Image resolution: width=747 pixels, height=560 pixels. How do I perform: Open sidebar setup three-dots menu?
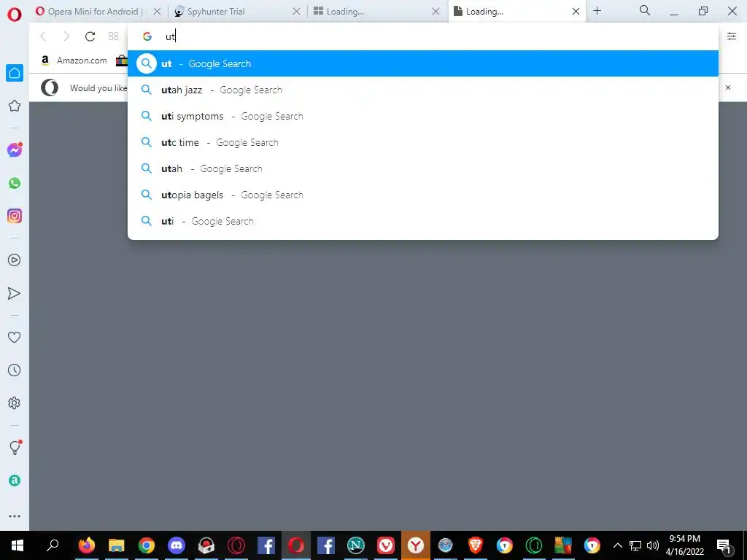15,516
